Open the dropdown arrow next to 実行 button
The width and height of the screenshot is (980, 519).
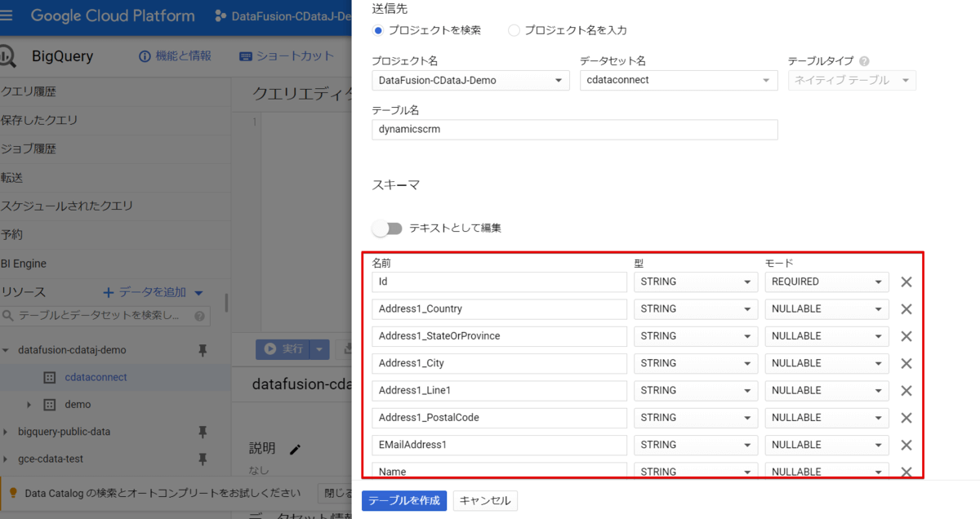(x=319, y=349)
